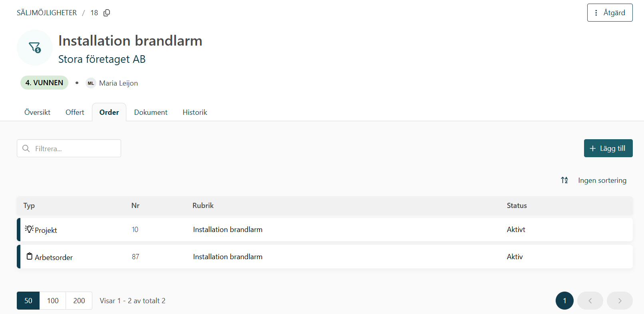The width and height of the screenshot is (644, 314).
Task: Show 100 rows per page
Action: (53, 301)
